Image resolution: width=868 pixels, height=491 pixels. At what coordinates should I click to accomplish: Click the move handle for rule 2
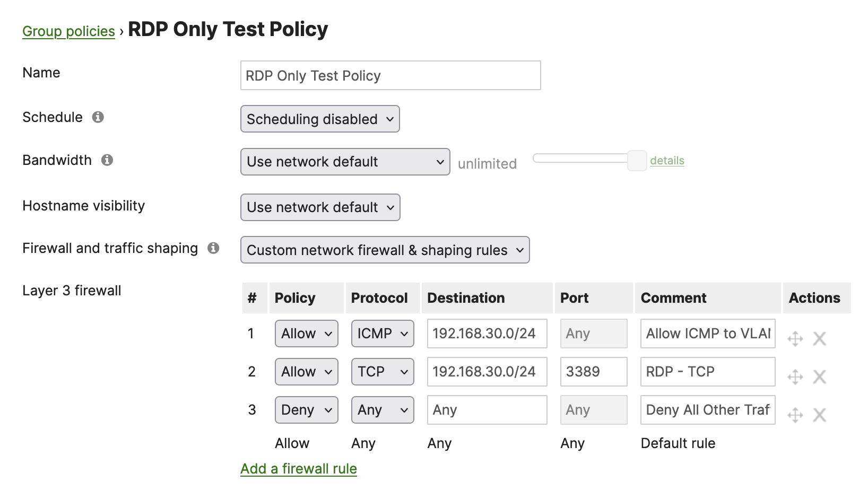795,376
